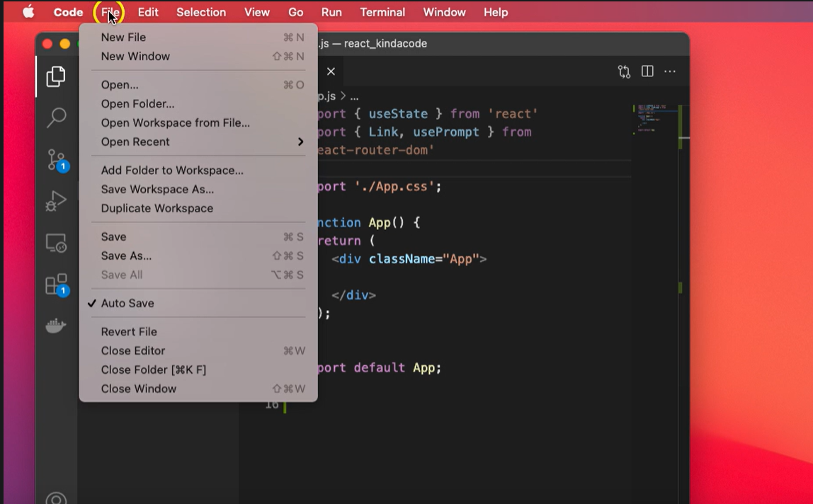Image resolution: width=813 pixels, height=504 pixels.
Task: Toggle the Auto Save option
Action: click(198, 304)
